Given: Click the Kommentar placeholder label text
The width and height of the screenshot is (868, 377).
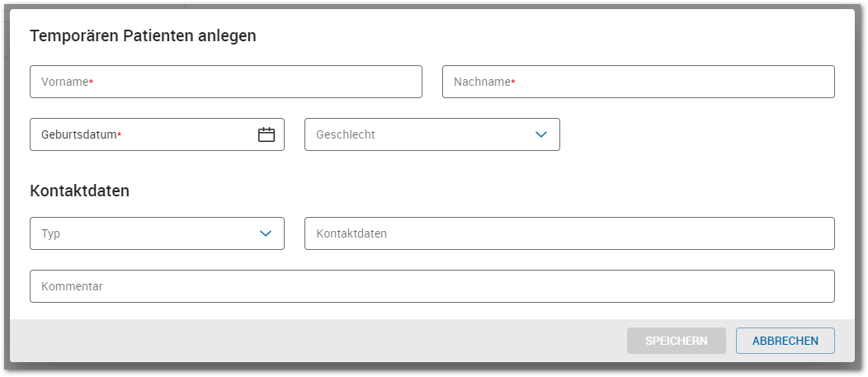Looking at the screenshot, I should pos(72,286).
